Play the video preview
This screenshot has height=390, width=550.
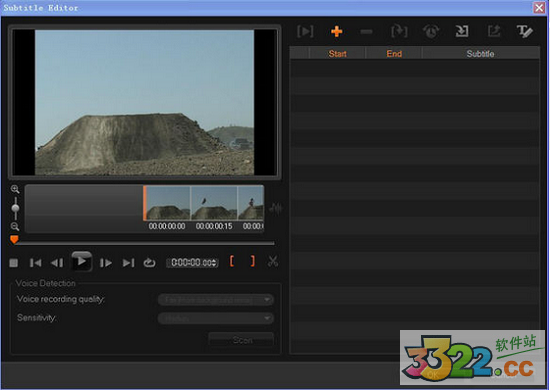pyautogui.click(x=81, y=261)
